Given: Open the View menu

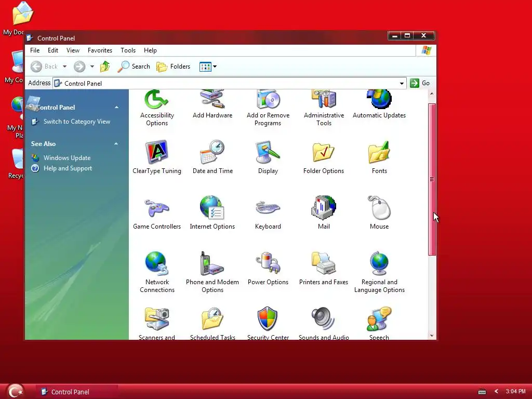Looking at the screenshot, I should pos(73,50).
